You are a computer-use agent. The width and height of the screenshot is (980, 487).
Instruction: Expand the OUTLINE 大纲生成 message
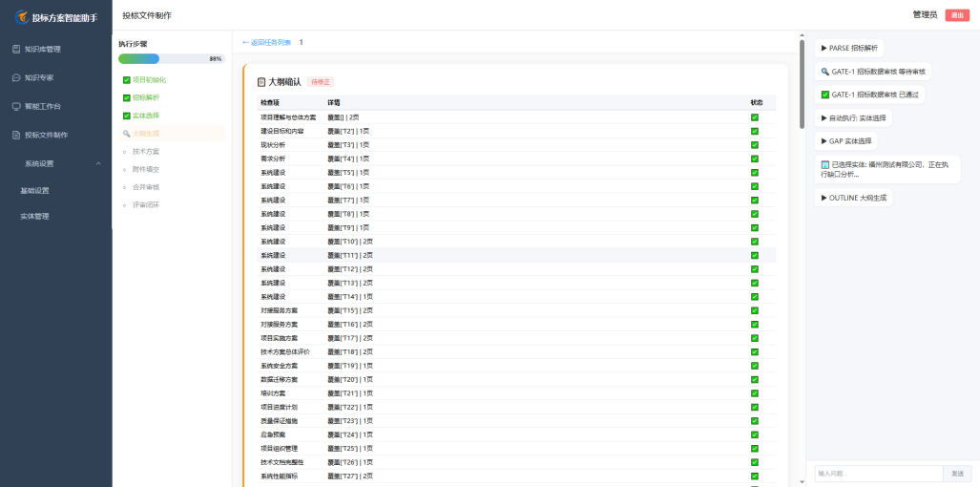tap(853, 198)
